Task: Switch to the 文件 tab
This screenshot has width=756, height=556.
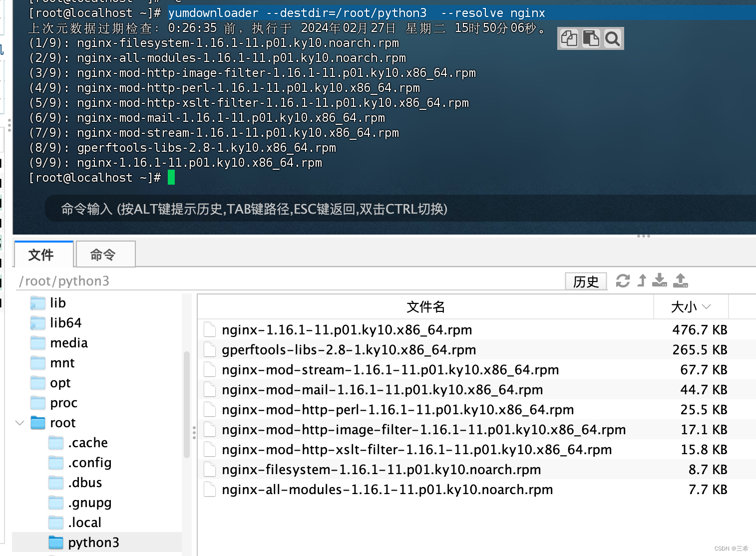Action: click(43, 254)
